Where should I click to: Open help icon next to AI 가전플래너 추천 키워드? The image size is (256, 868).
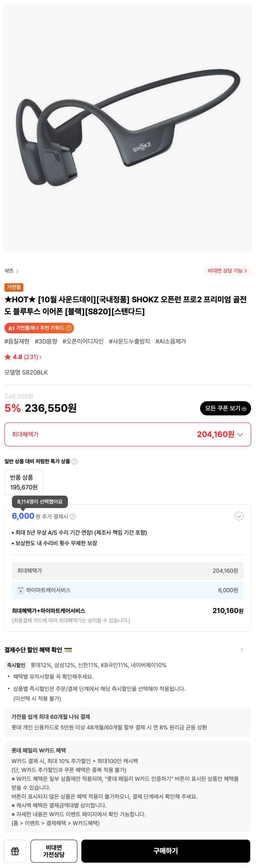pyautogui.click(x=69, y=327)
